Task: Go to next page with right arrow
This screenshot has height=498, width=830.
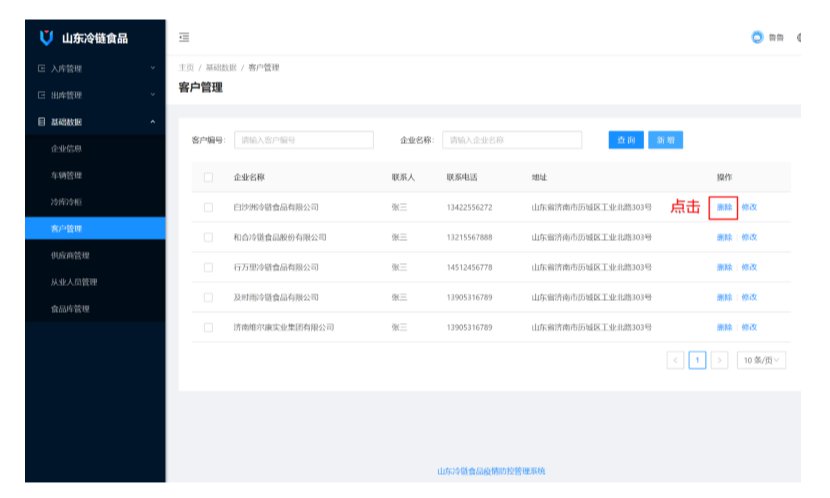Action: pyautogui.click(x=718, y=359)
